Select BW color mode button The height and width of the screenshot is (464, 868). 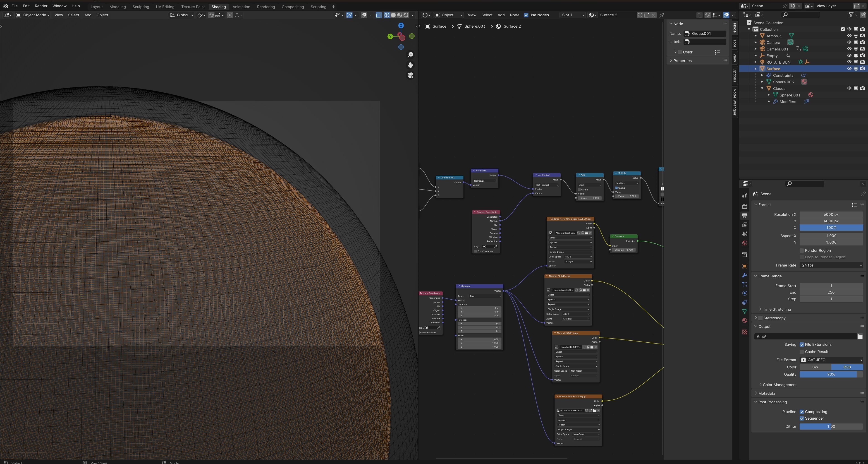815,367
